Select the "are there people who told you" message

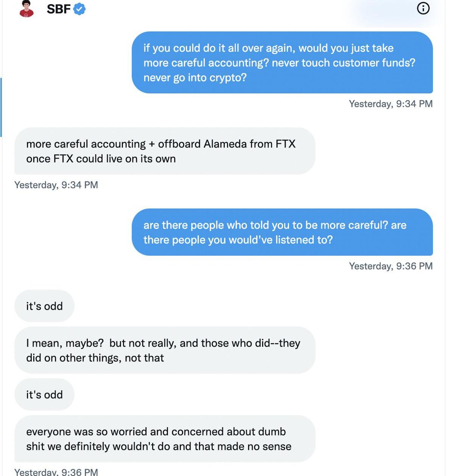[x=282, y=232]
